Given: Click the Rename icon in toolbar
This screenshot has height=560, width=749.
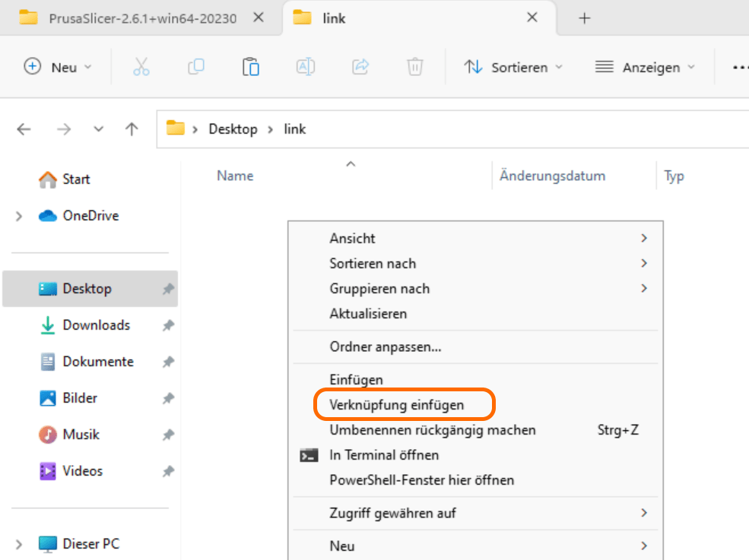Looking at the screenshot, I should coord(306,67).
